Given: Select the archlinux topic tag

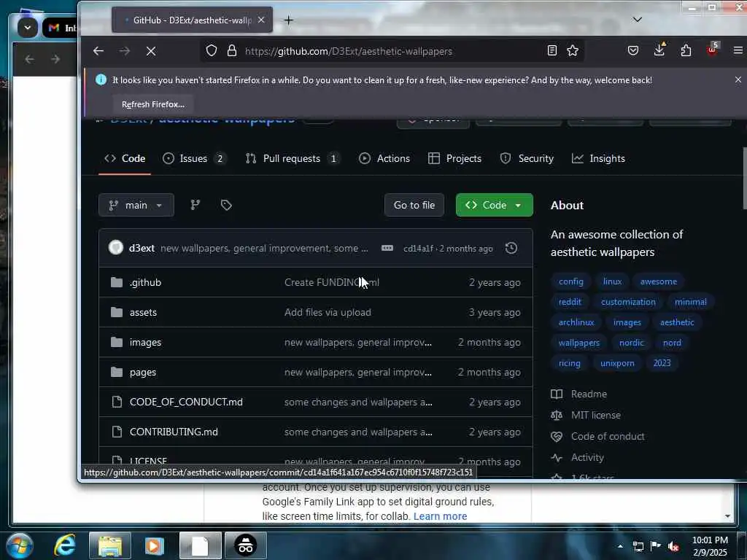Looking at the screenshot, I should click(x=576, y=322).
